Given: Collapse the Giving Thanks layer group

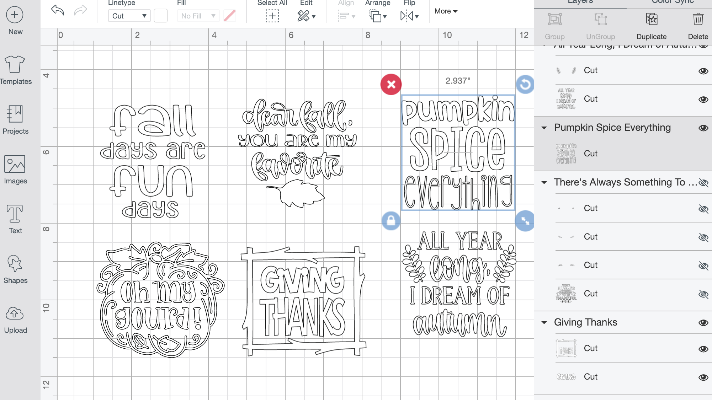Looking at the screenshot, I should tap(544, 322).
